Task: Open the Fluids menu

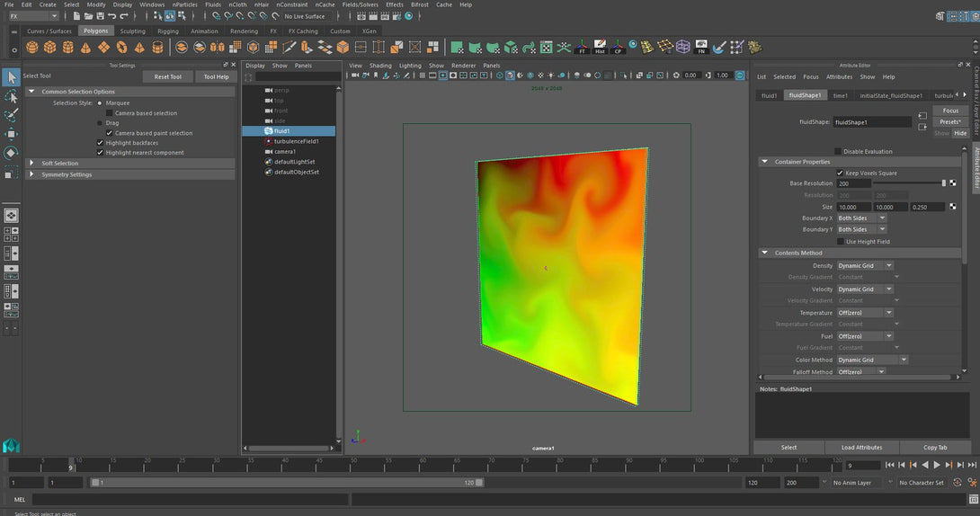Action: click(213, 4)
